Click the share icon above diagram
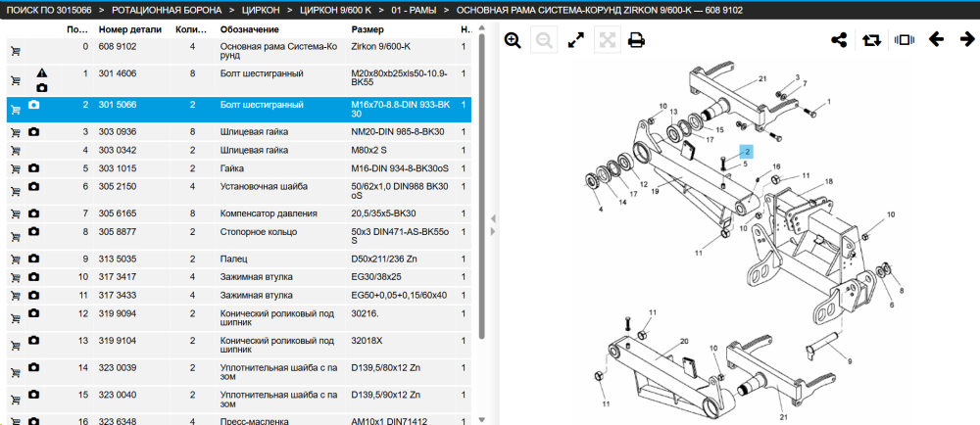The width and height of the screenshot is (980, 425). tap(839, 40)
